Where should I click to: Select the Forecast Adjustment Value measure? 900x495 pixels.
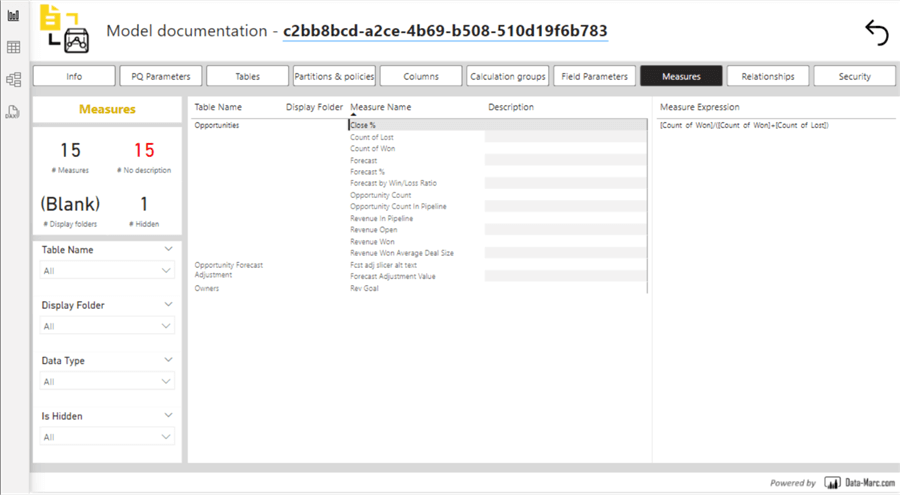tap(393, 276)
